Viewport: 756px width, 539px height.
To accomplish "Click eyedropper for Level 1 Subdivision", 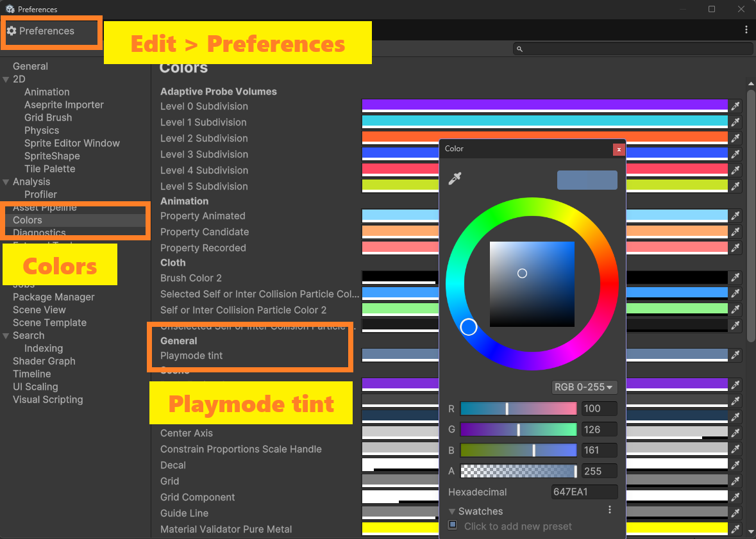I will pos(735,122).
